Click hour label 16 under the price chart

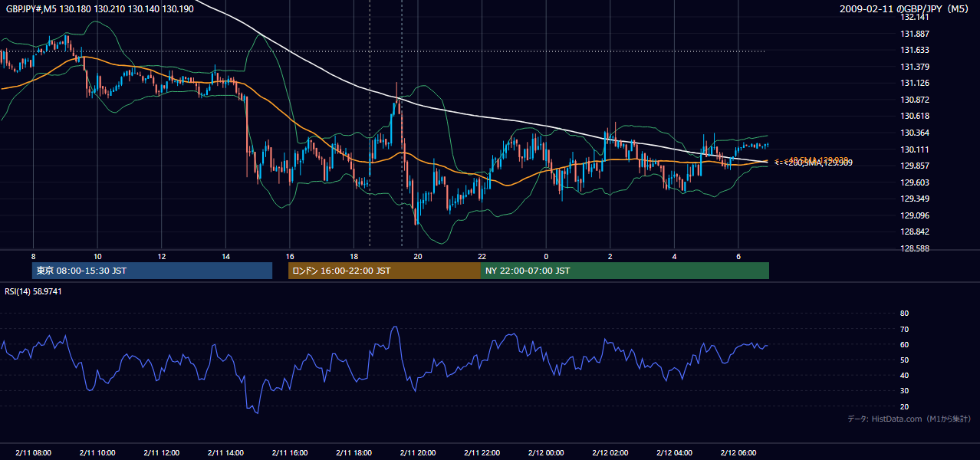pyautogui.click(x=289, y=255)
